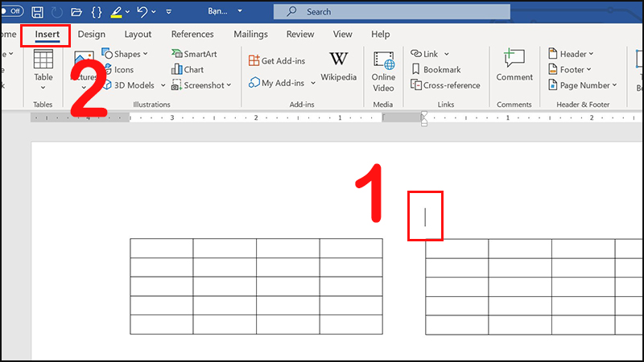The width and height of the screenshot is (644, 362).
Task: Toggle the AutoSave switch
Action: tap(10, 12)
